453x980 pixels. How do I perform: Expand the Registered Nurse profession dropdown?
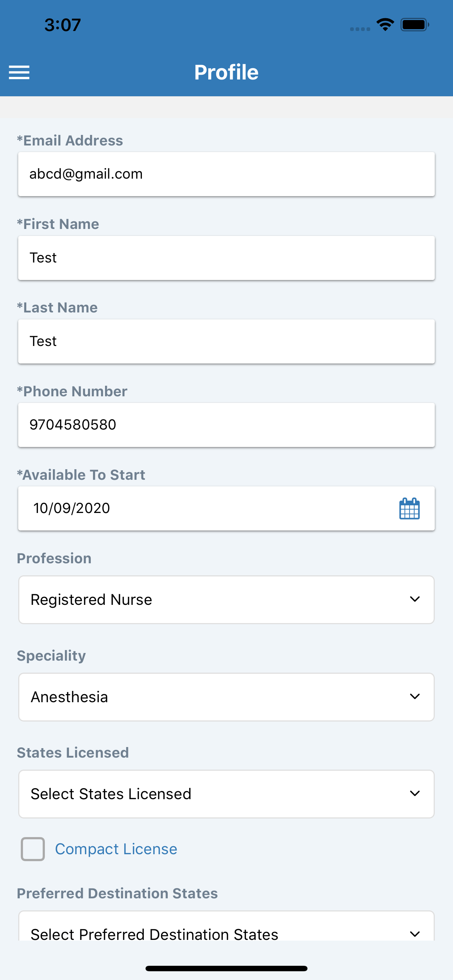(x=226, y=600)
